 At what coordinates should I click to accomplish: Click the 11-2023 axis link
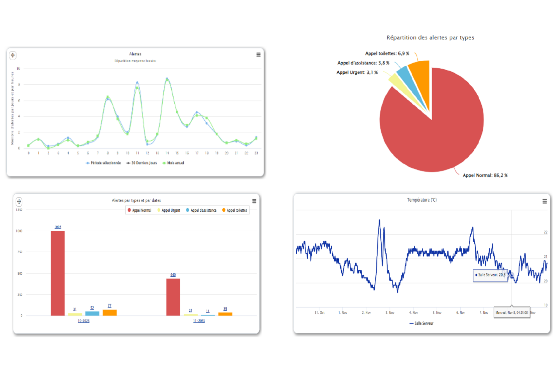[199, 321]
